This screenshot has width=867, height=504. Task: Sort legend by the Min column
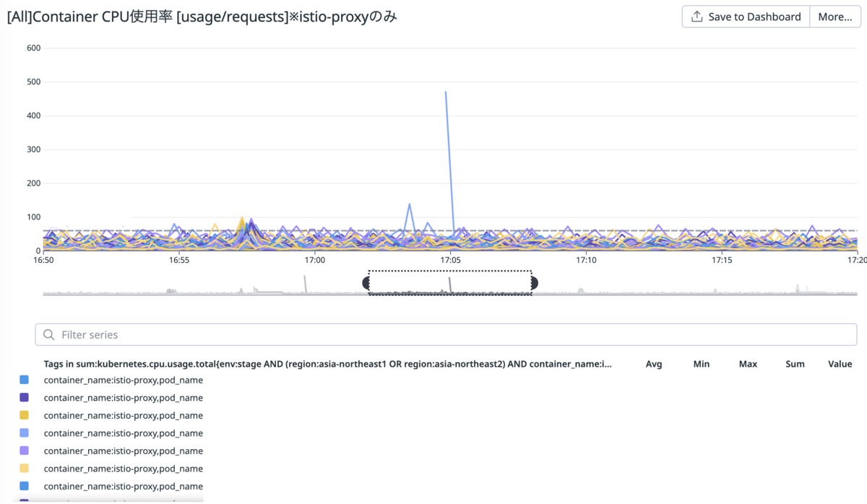click(701, 364)
